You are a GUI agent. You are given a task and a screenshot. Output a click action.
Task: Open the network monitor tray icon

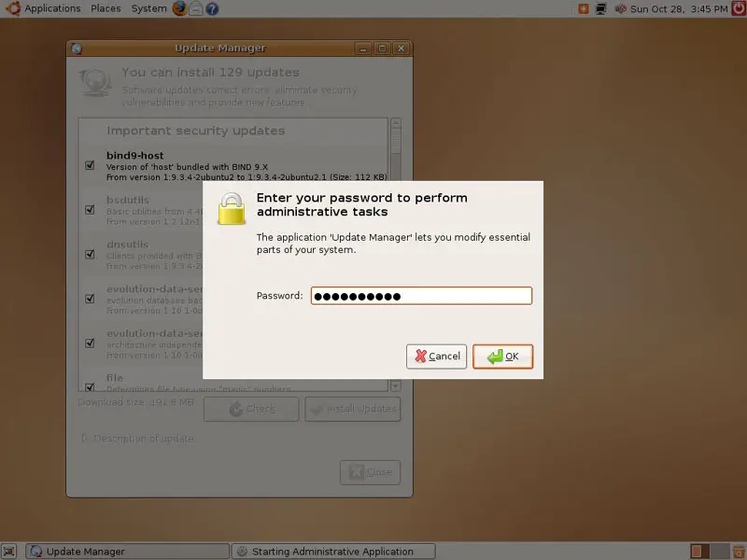[601, 8]
